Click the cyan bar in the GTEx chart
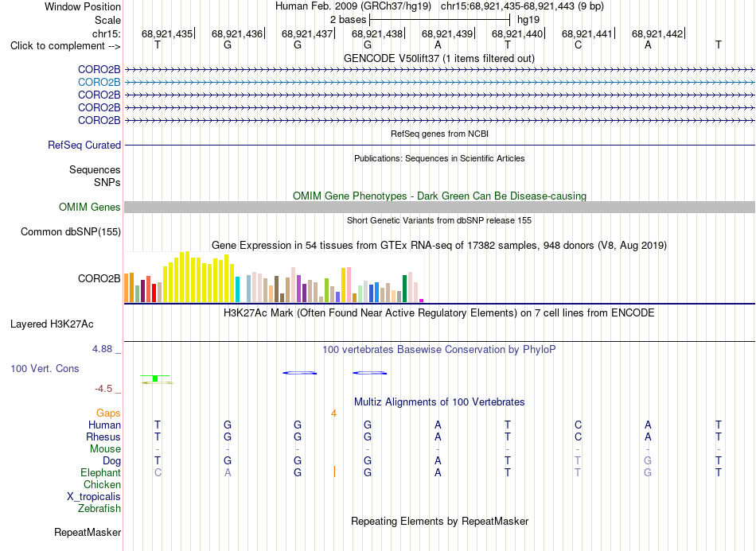 point(237,289)
